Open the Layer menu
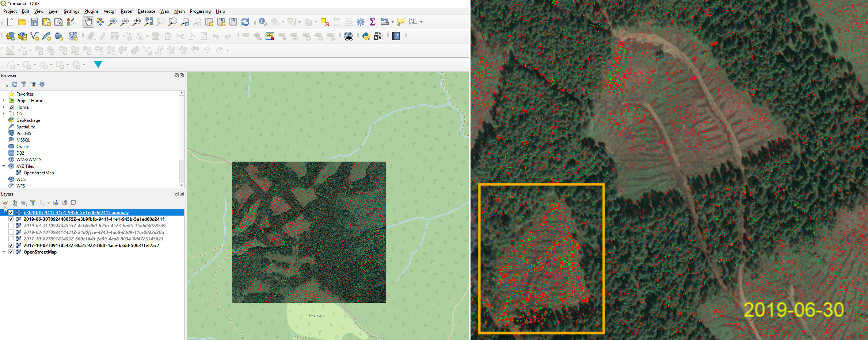Screen dimensions: 868x340 point(53,11)
